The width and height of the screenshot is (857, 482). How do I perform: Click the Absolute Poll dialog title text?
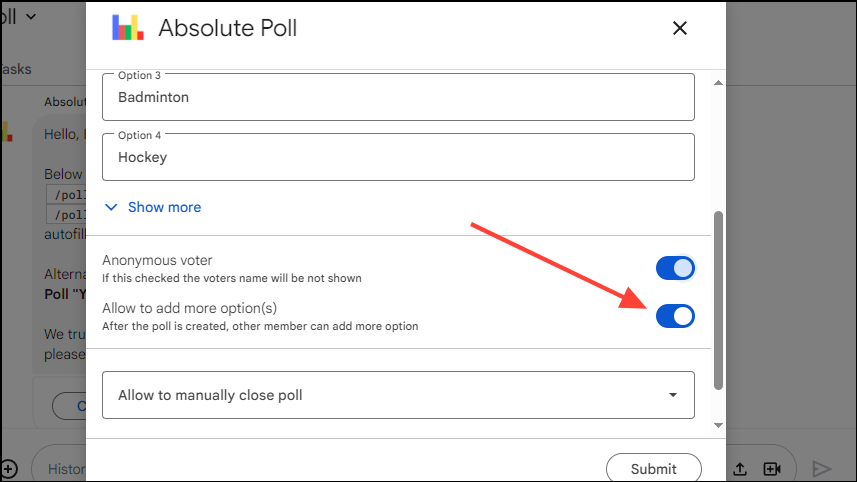pos(227,28)
